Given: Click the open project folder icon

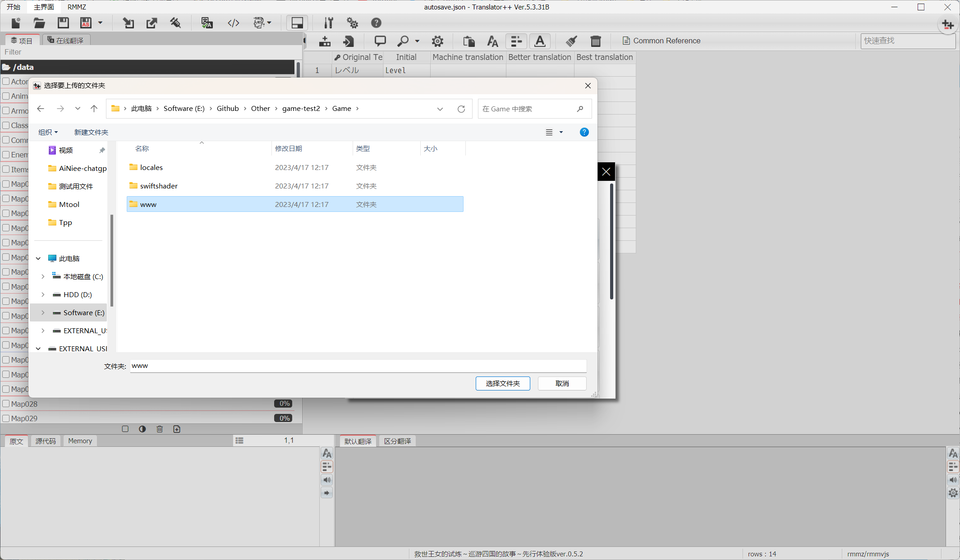Looking at the screenshot, I should pos(39,23).
